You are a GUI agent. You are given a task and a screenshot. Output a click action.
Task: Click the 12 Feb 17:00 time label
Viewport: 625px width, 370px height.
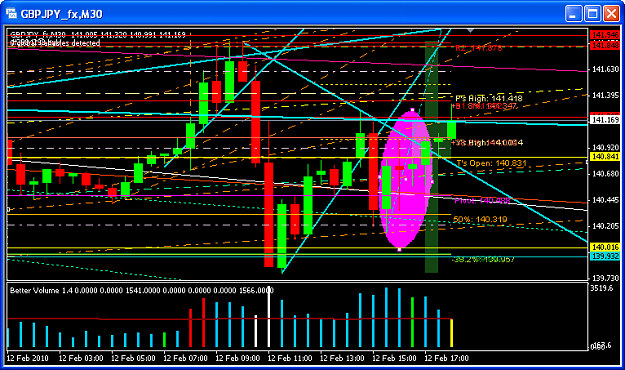coord(447,358)
